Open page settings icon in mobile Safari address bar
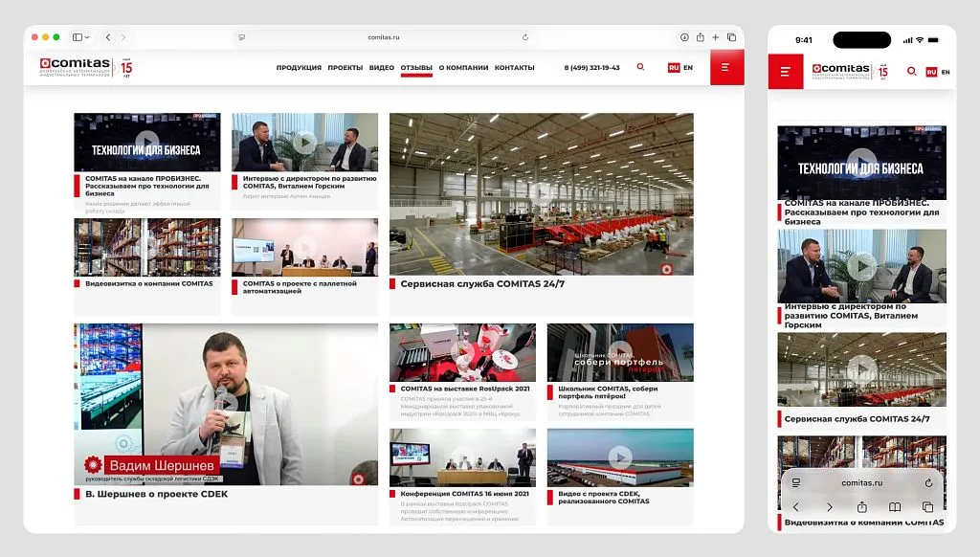 coord(796,482)
